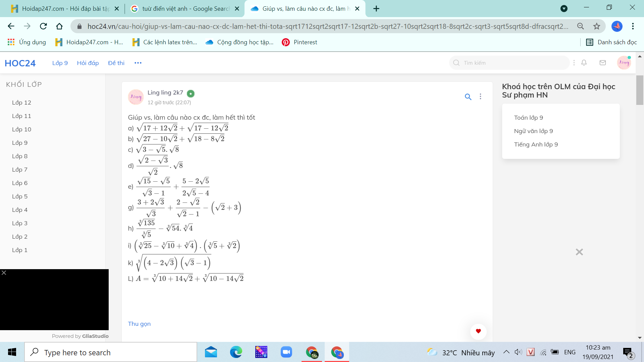Click the Thu gọn collapse link
The image size is (644, 362).
click(139, 323)
